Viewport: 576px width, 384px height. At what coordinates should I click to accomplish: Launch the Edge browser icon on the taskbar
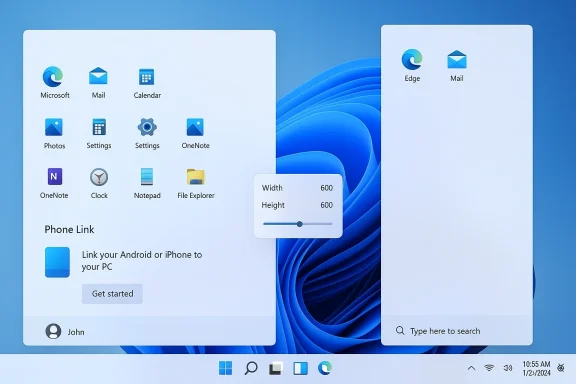pyautogui.click(x=325, y=368)
